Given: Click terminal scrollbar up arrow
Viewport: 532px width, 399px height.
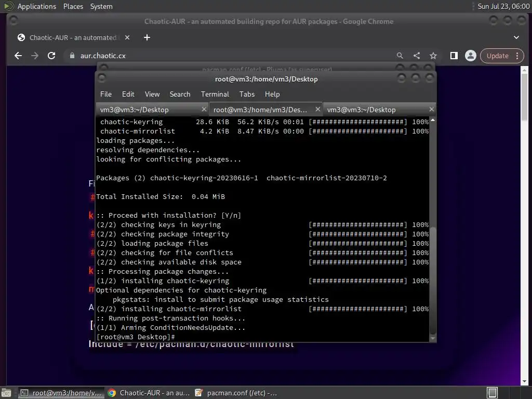Looking at the screenshot, I should coord(433,120).
